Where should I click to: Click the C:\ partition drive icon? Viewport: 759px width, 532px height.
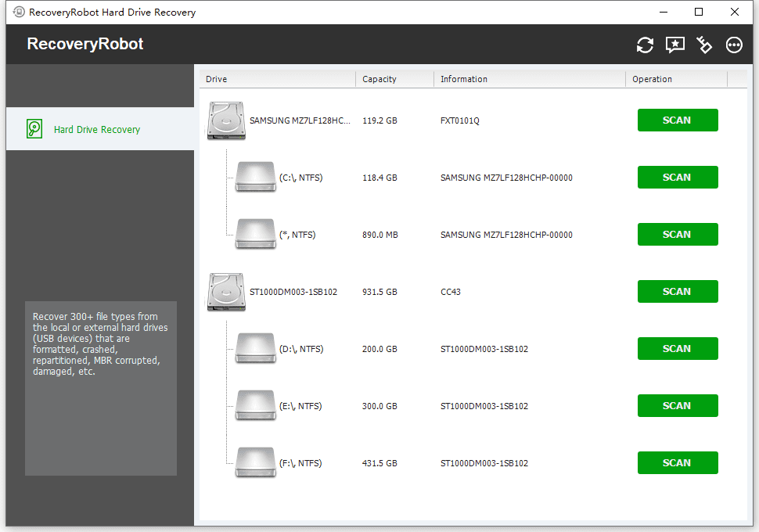[255, 178]
